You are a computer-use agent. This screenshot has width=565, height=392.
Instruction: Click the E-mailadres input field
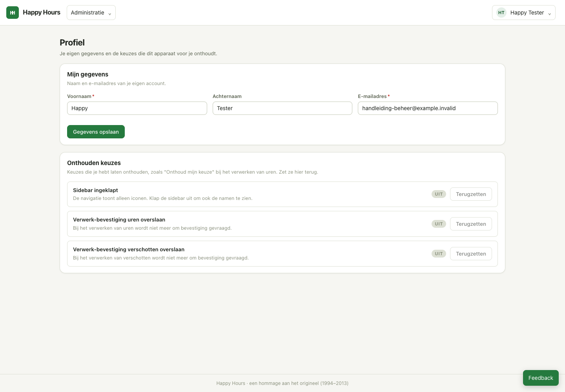[x=428, y=108]
